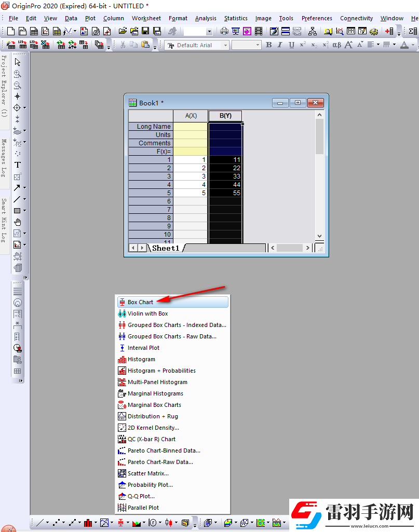Select the Arrow drawing tool
The width and height of the screenshot is (419, 532).
click(x=17, y=188)
